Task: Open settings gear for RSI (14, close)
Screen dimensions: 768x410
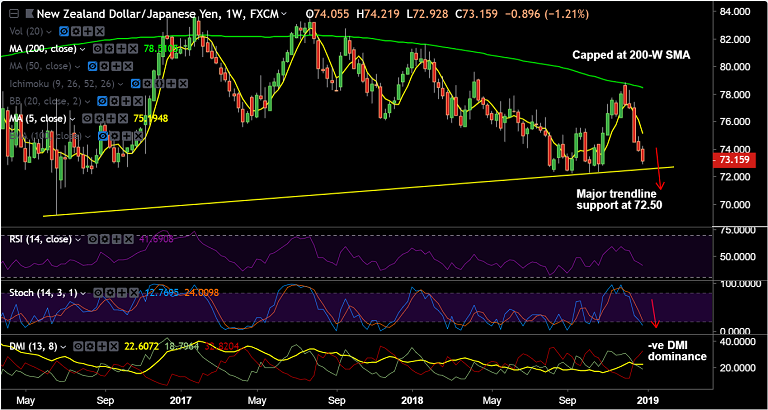Action: click(x=105, y=239)
